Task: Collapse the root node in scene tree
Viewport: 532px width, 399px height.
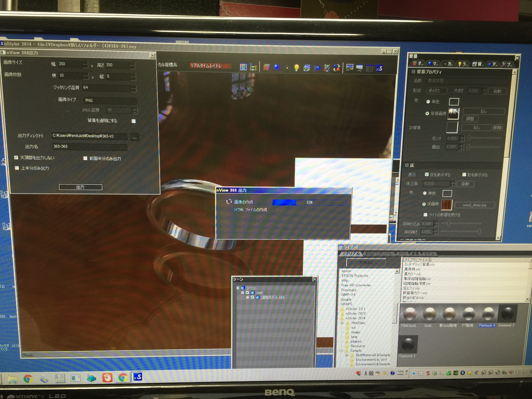Action: click(242, 292)
